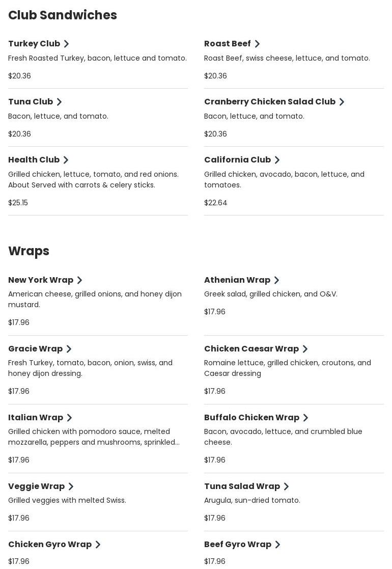Click the California Club chevron icon
392x569 pixels.
277,160
